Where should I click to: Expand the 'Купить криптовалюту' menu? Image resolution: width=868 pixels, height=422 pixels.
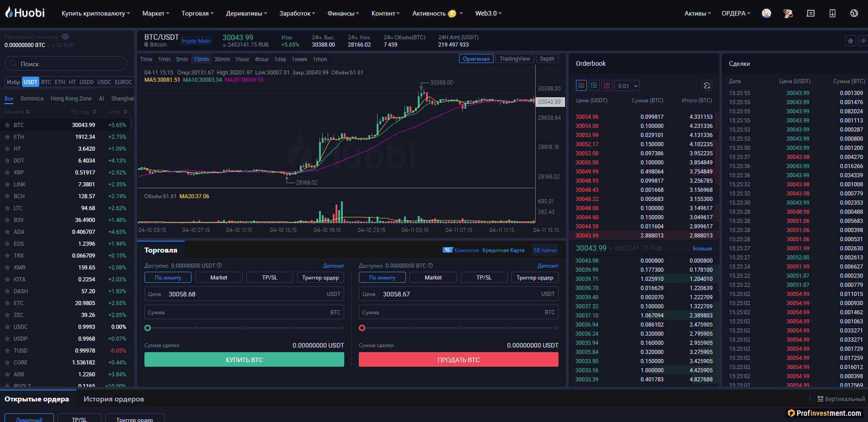click(x=96, y=13)
